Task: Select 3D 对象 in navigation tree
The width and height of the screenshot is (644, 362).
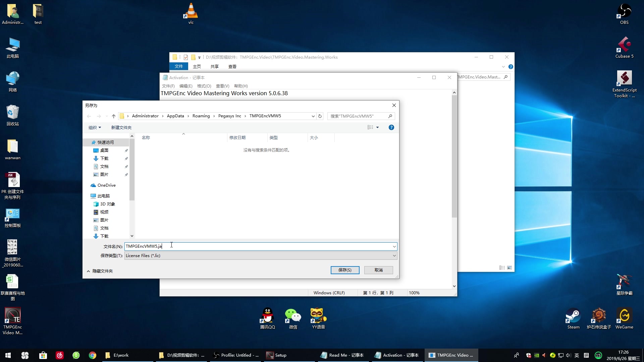Action: pos(107,204)
